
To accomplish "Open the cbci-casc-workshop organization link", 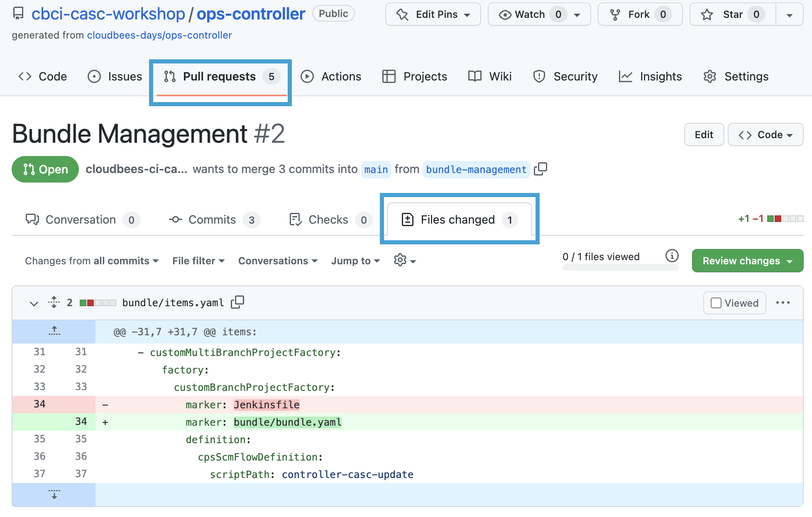I will coord(108,14).
